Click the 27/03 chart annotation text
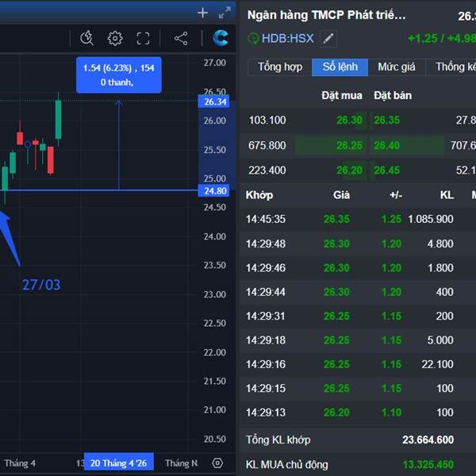Viewport: 476px width, 476px height. click(x=40, y=284)
